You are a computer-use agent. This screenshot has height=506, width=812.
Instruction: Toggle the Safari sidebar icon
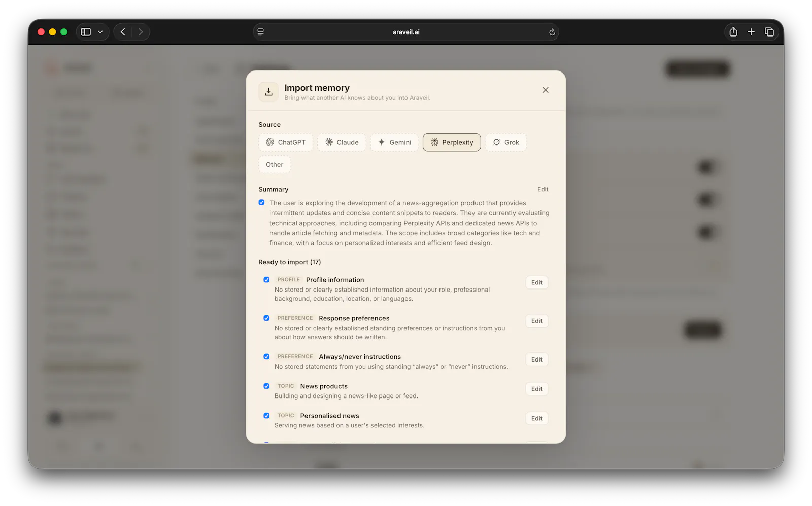tap(86, 32)
